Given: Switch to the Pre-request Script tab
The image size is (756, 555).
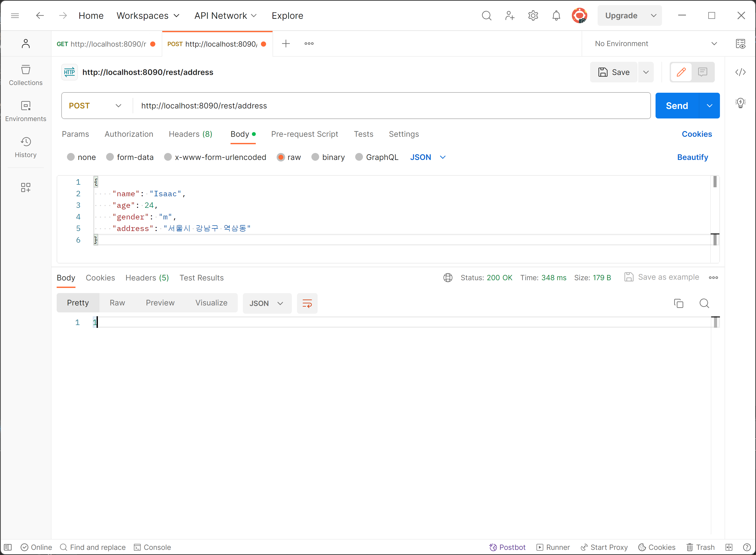Looking at the screenshot, I should pyautogui.click(x=304, y=134).
